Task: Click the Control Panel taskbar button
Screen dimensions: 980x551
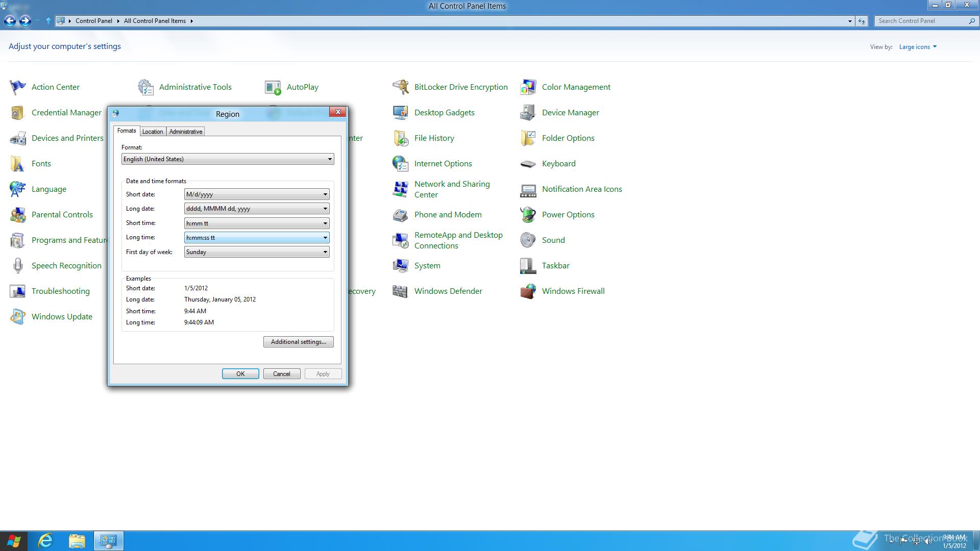Action: (109, 541)
